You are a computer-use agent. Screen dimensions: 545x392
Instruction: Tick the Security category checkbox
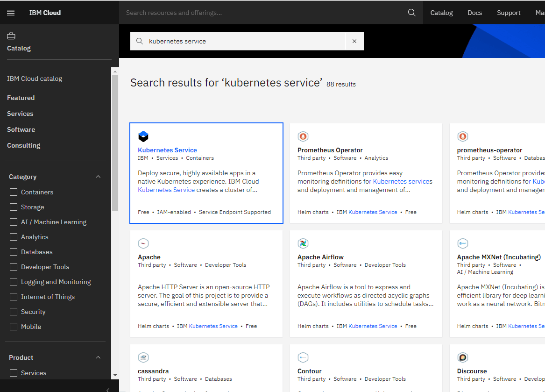(x=14, y=312)
